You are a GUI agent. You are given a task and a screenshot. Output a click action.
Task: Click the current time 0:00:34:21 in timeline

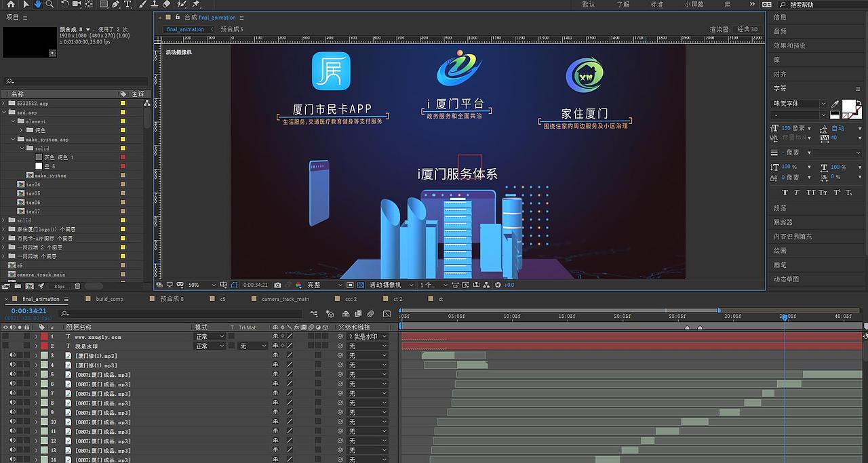point(28,310)
